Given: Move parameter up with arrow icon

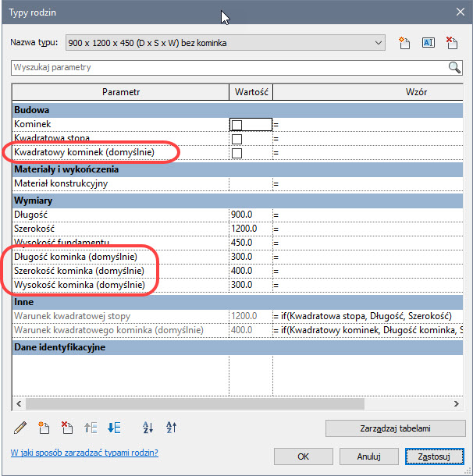Looking at the screenshot, I should tap(91, 427).
